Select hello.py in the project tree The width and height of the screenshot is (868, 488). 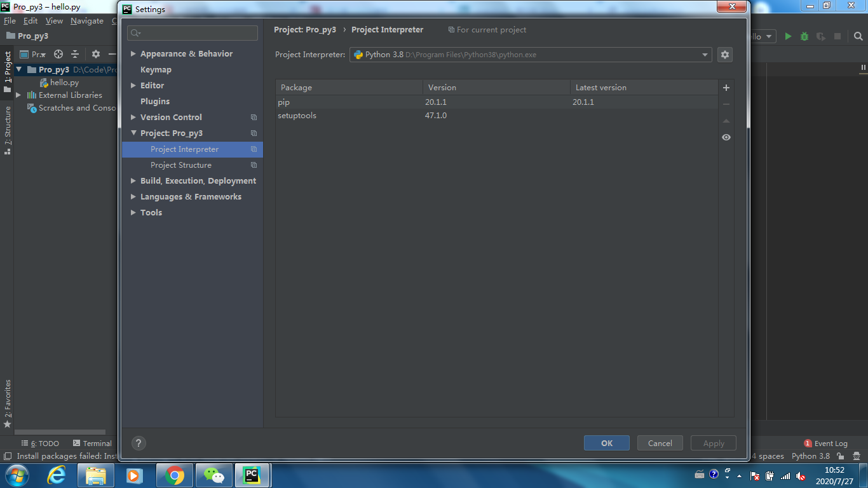(60, 83)
